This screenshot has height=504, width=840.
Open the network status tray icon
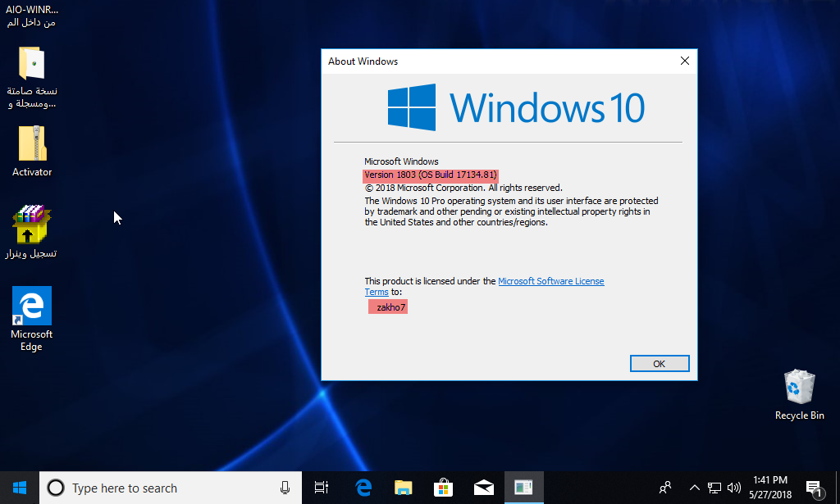pyautogui.click(x=714, y=488)
